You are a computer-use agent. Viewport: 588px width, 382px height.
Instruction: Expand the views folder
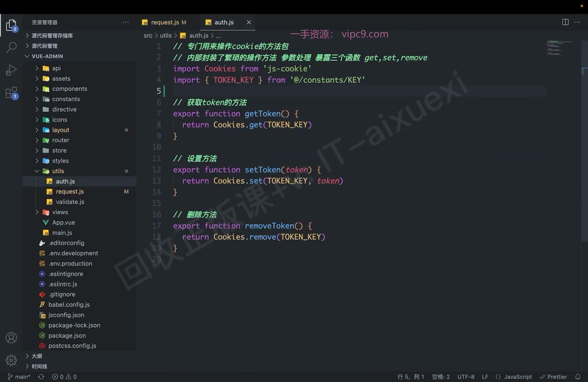point(79,212)
